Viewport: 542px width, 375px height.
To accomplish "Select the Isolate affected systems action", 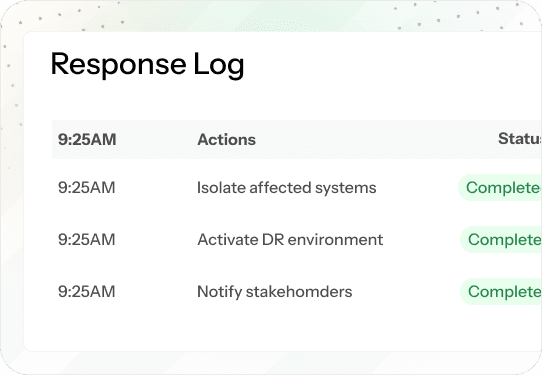I will coord(287,188).
